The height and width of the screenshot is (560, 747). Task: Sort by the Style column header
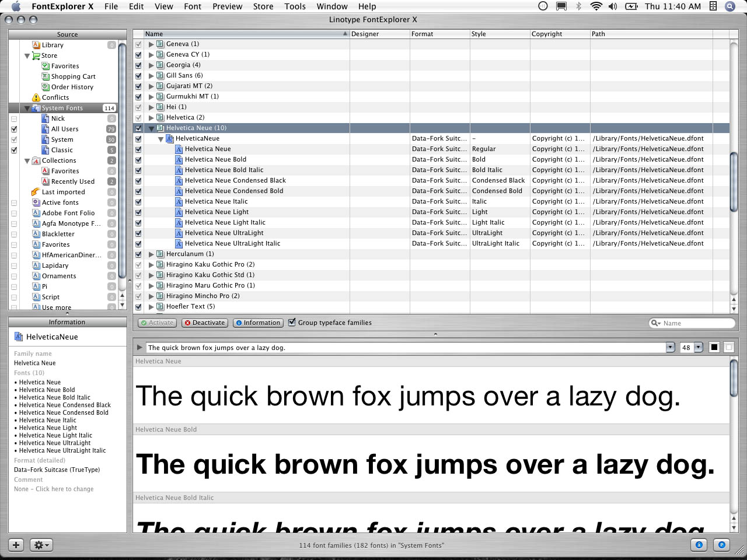(500, 34)
